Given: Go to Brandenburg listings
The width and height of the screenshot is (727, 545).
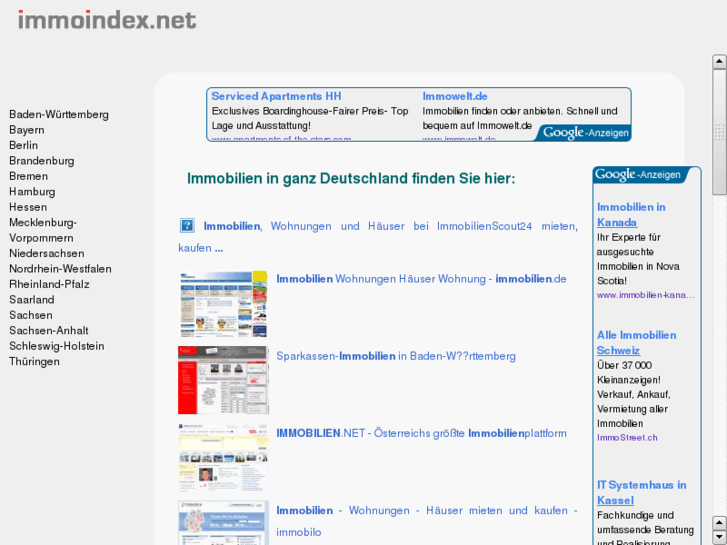Looking at the screenshot, I should point(42,161).
